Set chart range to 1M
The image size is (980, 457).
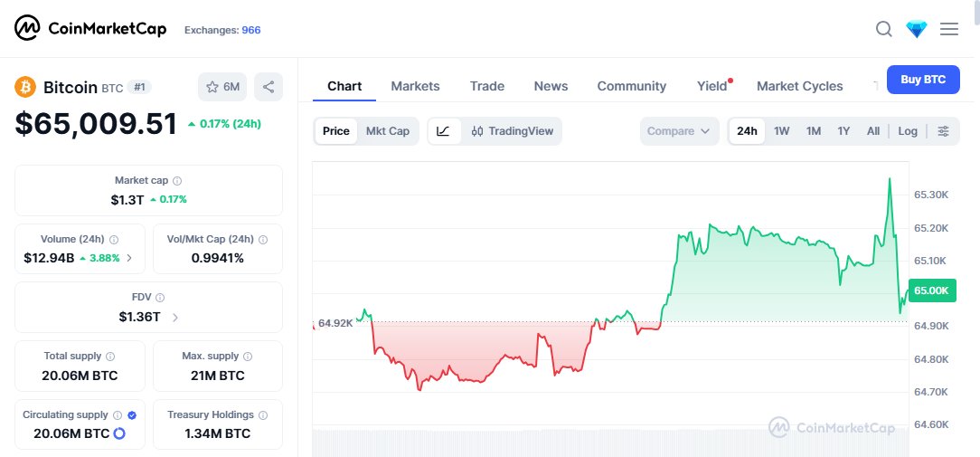point(813,131)
